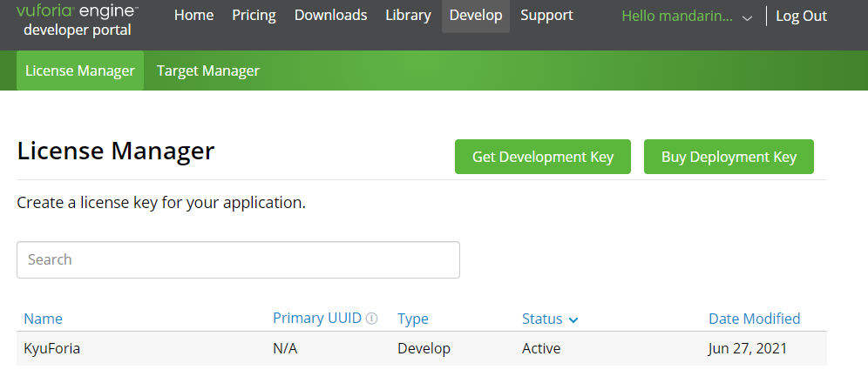Sort by the Type column header
The height and width of the screenshot is (383, 868).
point(413,319)
